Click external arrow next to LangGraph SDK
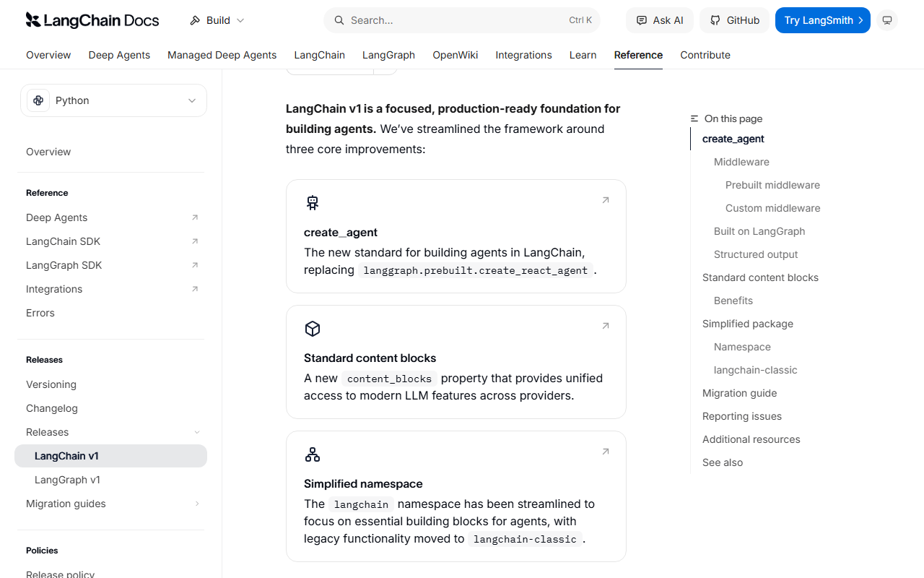The width and height of the screenshot is (924, 578). pyautogui.click(x=195, y=265)
